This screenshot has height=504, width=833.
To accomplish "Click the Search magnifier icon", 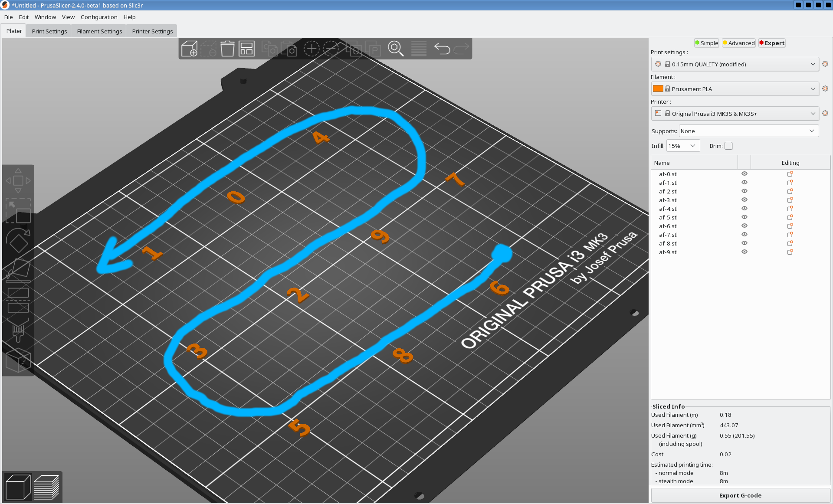I will click(396, 49).
